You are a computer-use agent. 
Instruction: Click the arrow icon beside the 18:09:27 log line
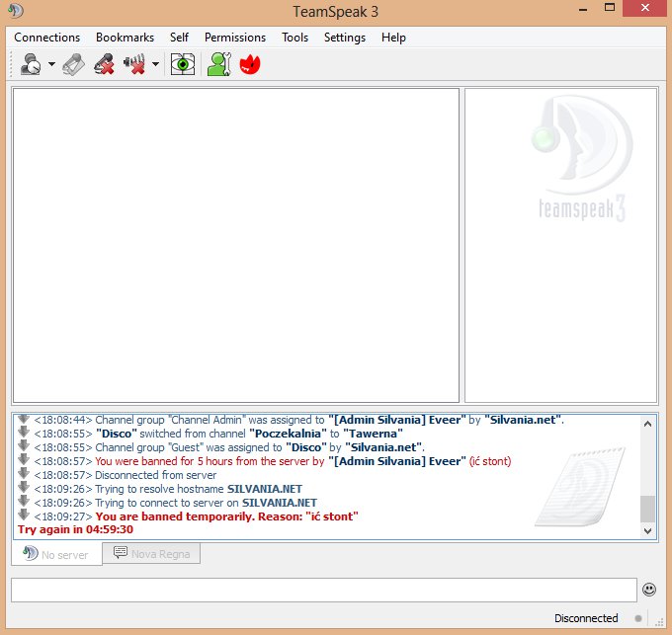[24, 515]
